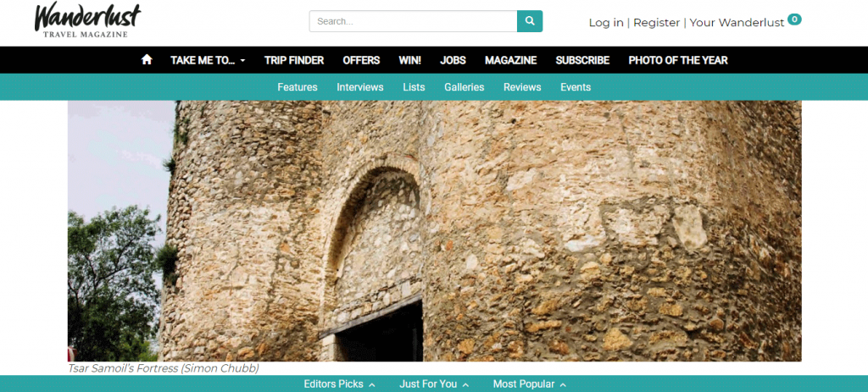Go to the home icon in navigation
The image size is (868, 392).
tap(147, 60)
